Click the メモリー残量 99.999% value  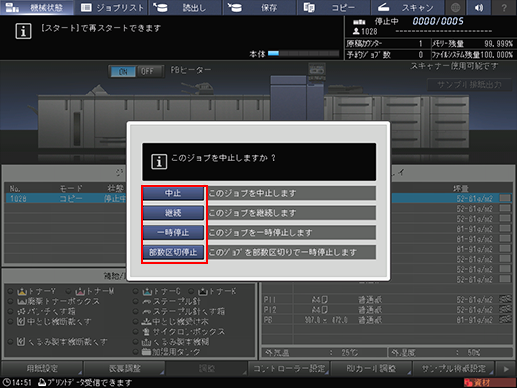point(498,44)
